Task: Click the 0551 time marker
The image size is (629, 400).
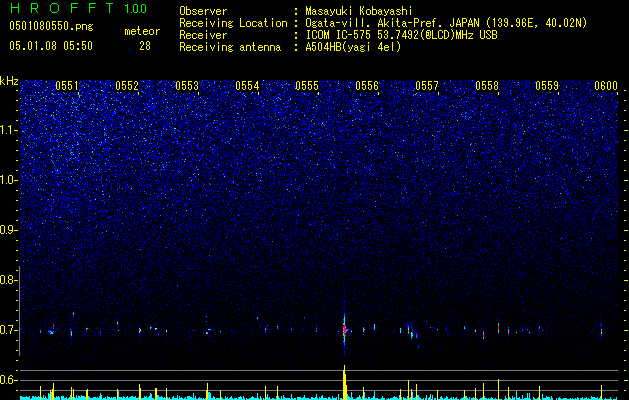Action: [67, 86]
